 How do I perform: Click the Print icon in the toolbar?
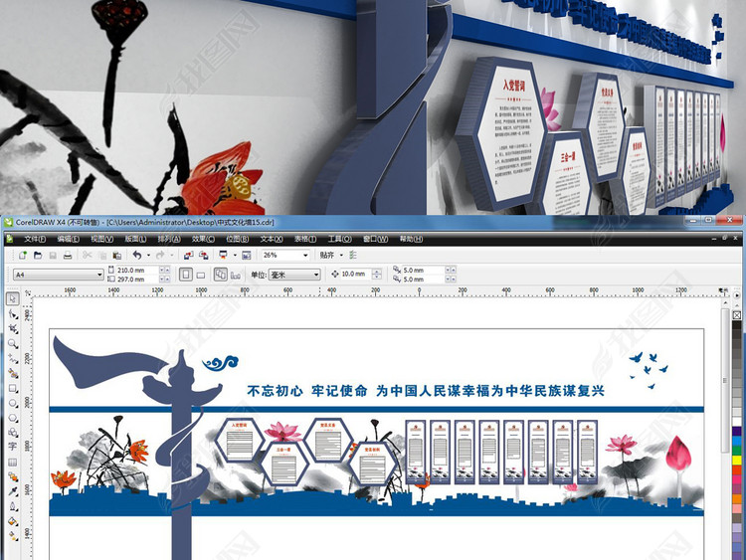coord(66,255)
